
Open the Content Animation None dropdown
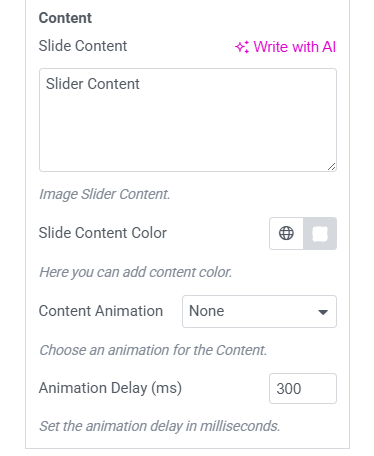click(x=259, y=311)
